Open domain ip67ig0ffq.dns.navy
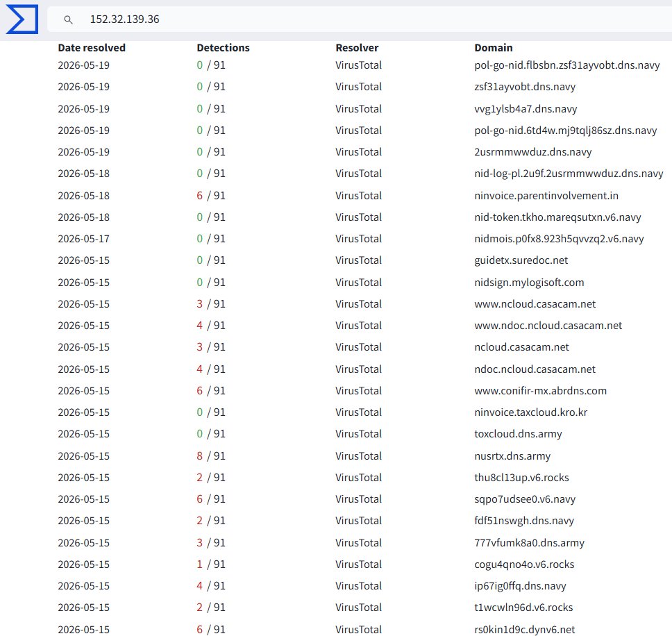672x636 pixels. [x=520, y=585]
